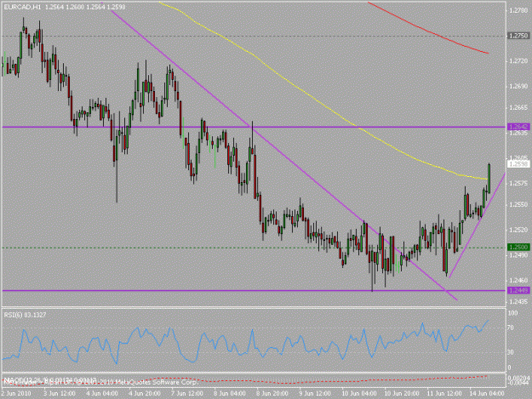Click the latest tall green candlestick

489,179
